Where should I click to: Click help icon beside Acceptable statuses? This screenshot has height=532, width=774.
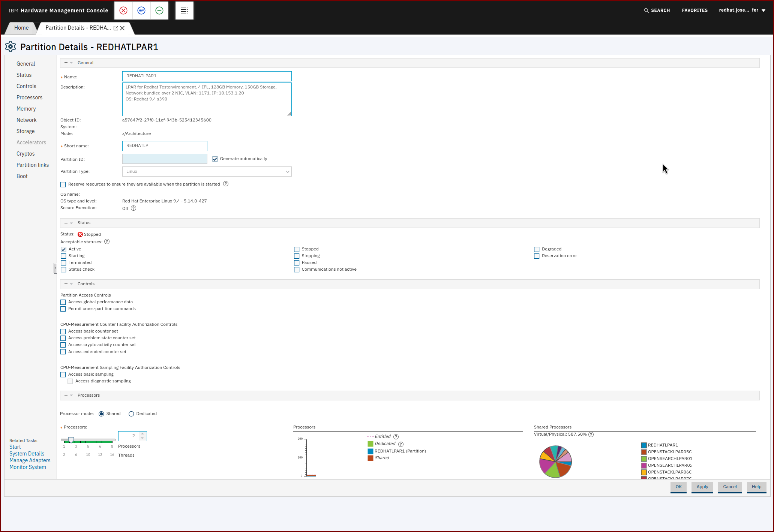(107, 242)
